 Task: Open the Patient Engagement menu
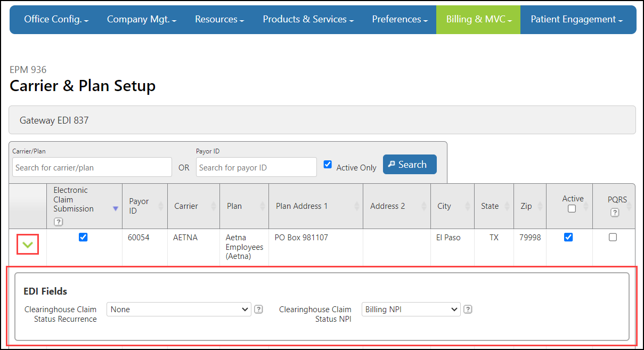click(x=576, y=20)
